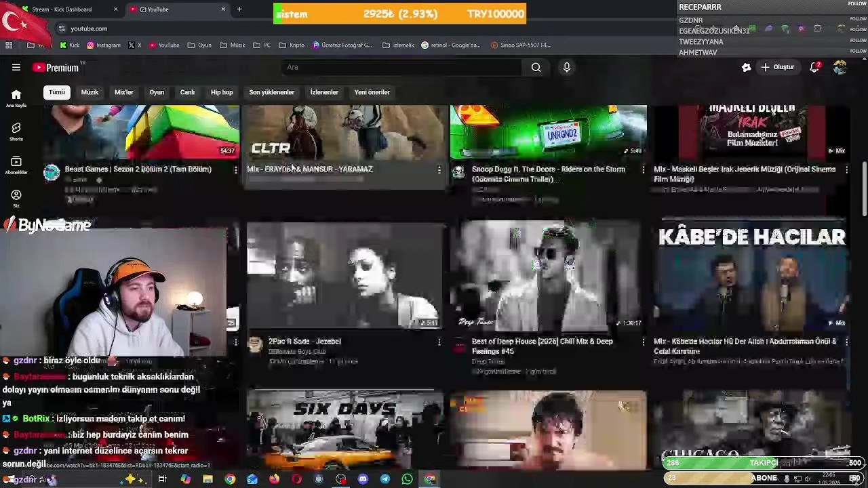Open Beast Games Sezon 2 Bölüm 2 title
The image size is (868, 488).
tap(138, 169)
